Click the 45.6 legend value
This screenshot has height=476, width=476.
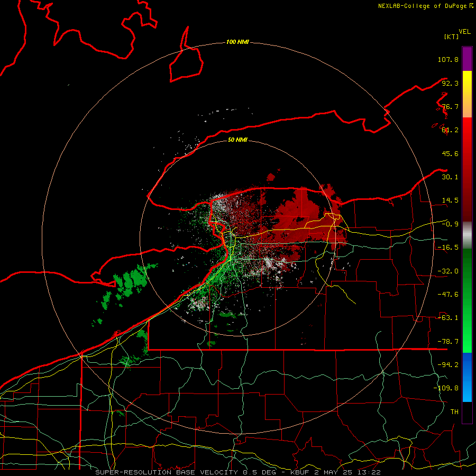coord(450,153)
